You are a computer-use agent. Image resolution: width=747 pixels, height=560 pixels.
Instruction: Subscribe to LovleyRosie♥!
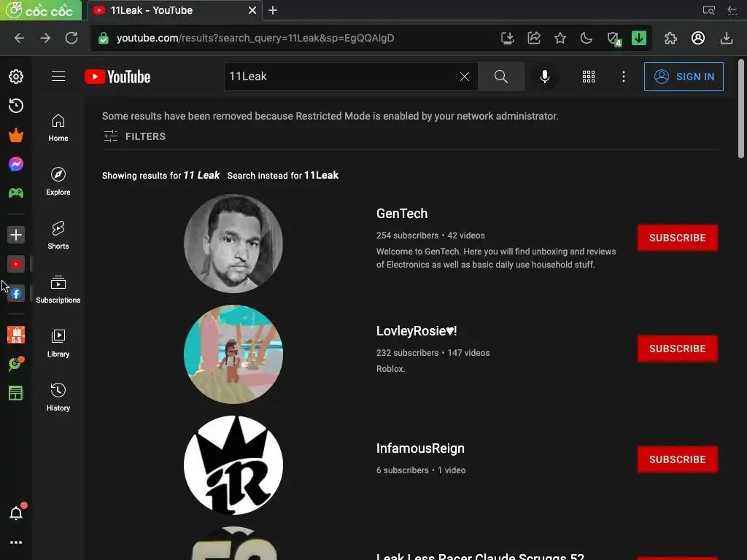click(678, 349)
